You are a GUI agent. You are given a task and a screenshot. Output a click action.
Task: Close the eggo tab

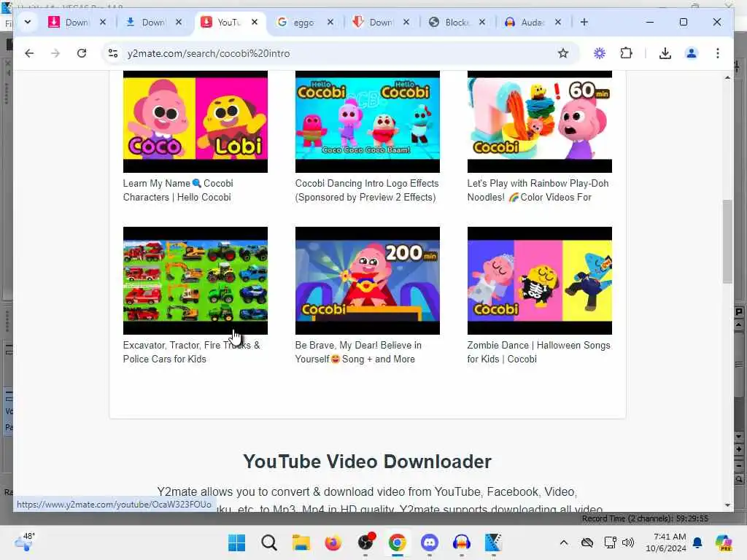click(x=330, y=23)
